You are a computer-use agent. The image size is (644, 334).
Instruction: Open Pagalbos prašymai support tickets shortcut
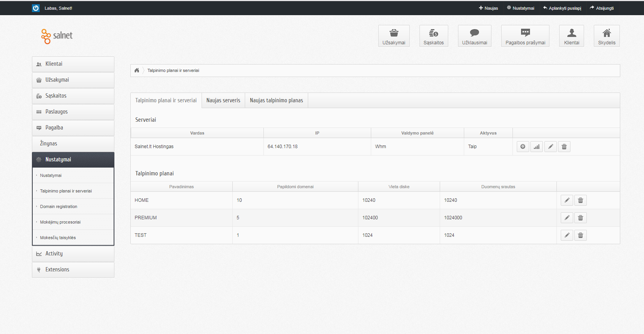525,36
